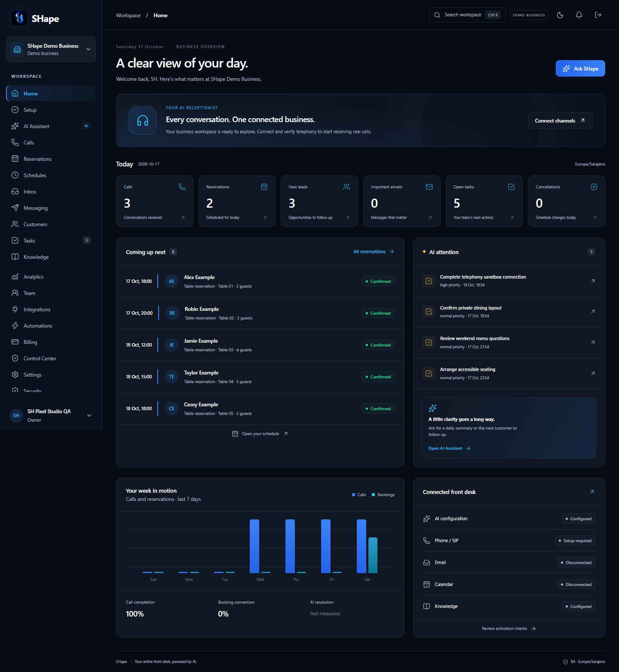Open Inbox in sidebar
Screen dimensions: 619x672
pos(51,191)
